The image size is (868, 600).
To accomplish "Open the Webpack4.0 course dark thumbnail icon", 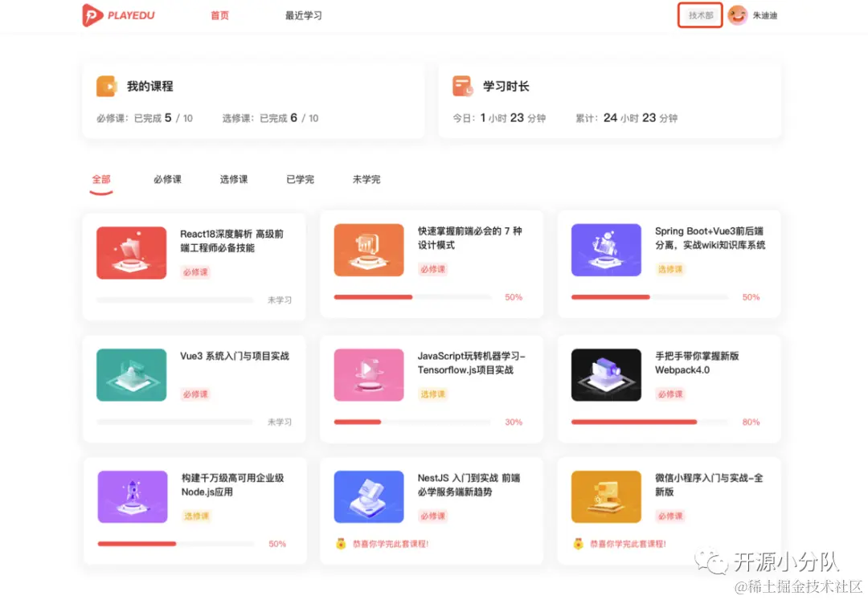I will point(605,374).
